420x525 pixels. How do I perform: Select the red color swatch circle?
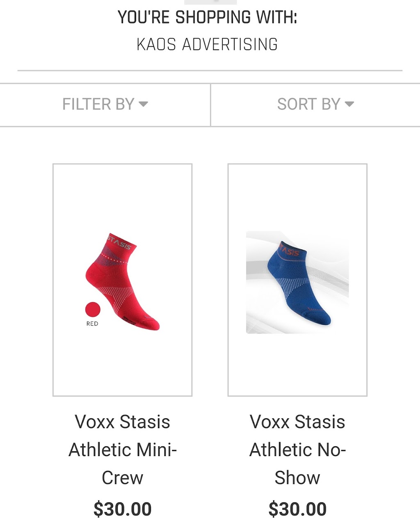93,310
